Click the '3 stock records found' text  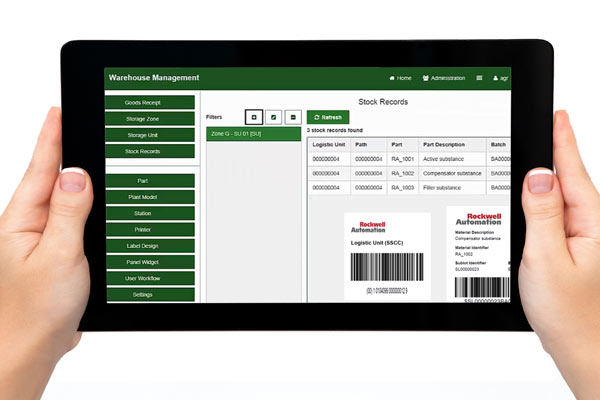pyautogui.click(x=335, y=130)
